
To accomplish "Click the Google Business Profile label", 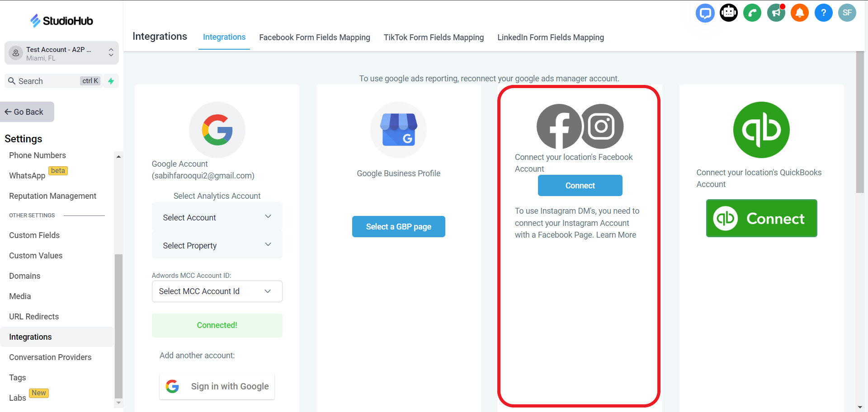I will point(398,173).
